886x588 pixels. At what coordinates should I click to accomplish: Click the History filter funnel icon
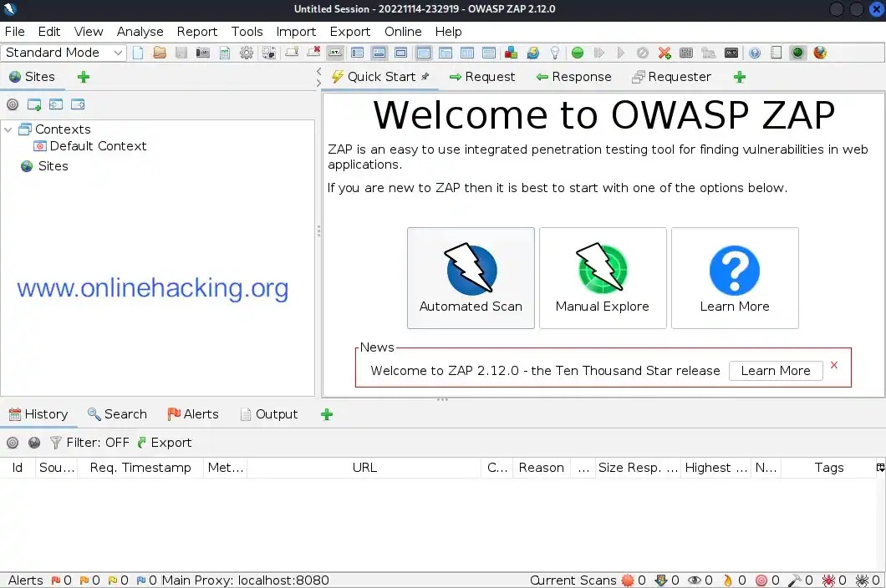coord(55,443)
